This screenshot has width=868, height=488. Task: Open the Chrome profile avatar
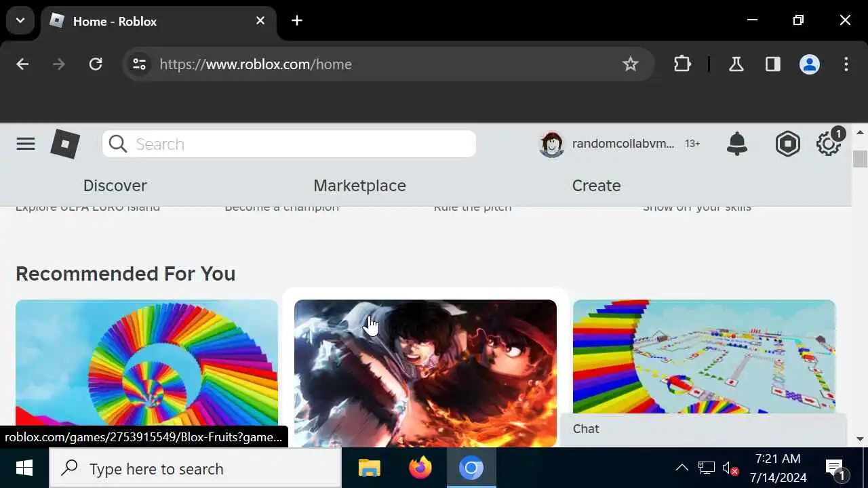pyautogui.click(x=810, y=64)
